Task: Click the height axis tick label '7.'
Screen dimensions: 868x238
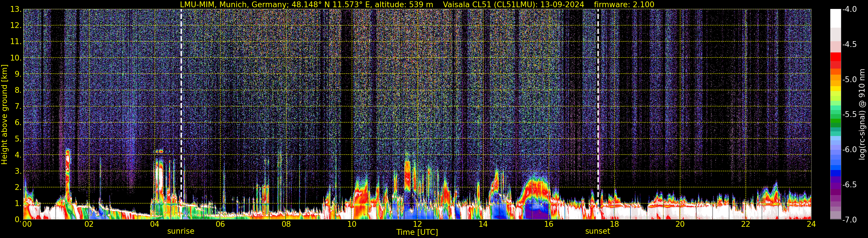Action: click(18, 106)
